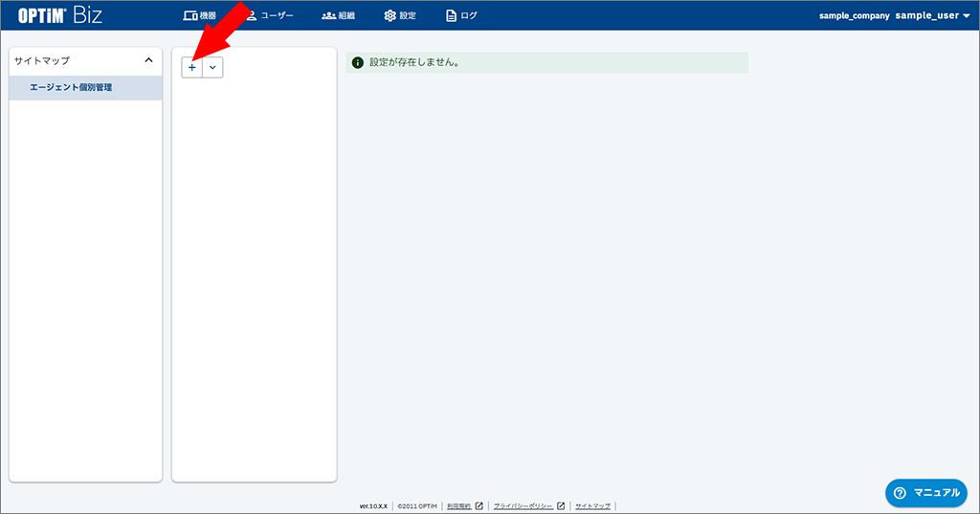This screenshot has width=980, height=514.
Task: Click the OPTiM Biz logo
Action: click(x=59, y=15)
